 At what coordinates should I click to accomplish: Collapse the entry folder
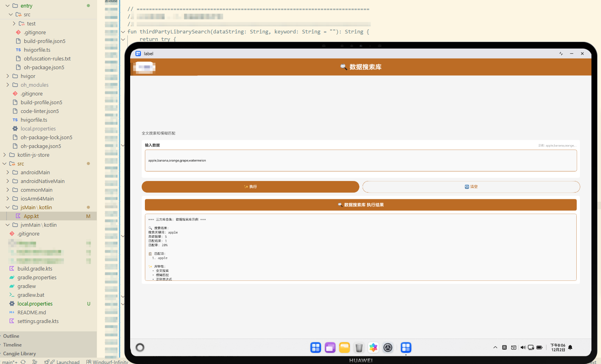click(x=8, y=6)
